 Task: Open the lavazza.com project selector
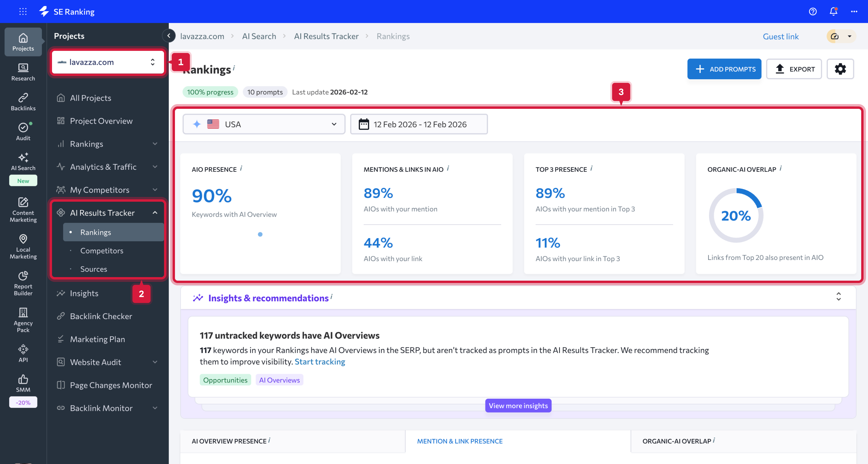tap(108, 62)
